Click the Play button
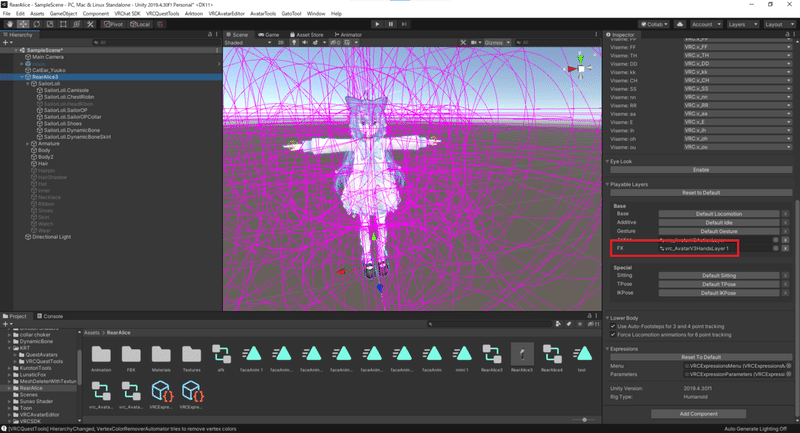800x433 pixels. coord(377,24)
